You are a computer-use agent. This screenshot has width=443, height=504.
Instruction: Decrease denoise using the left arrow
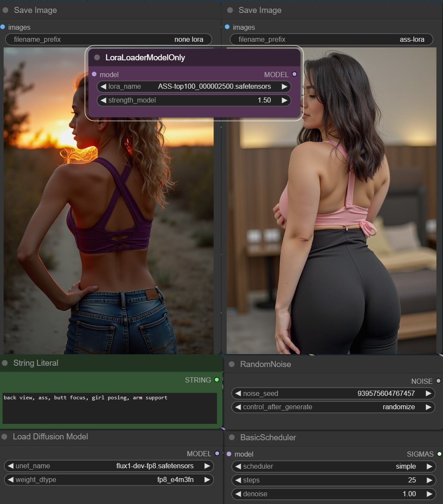point(238,494)
